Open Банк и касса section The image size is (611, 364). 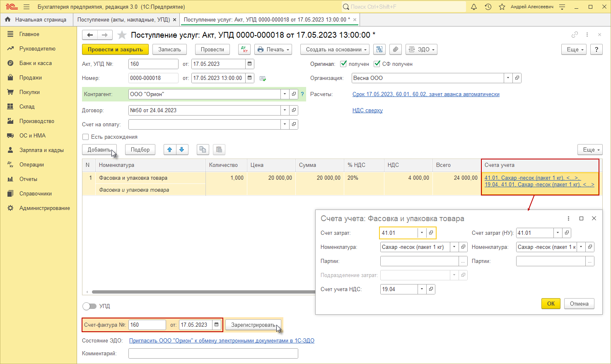point(35,63)
